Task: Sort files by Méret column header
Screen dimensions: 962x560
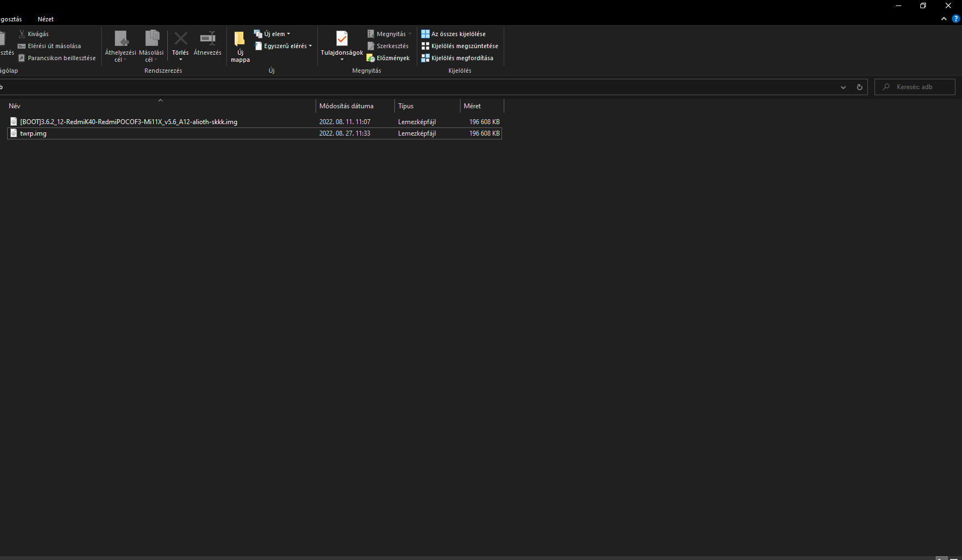Action: [x=473, y=106]
